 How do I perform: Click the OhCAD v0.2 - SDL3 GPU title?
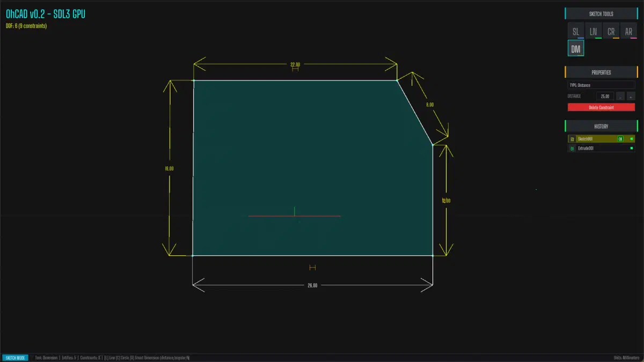point(46,14)
